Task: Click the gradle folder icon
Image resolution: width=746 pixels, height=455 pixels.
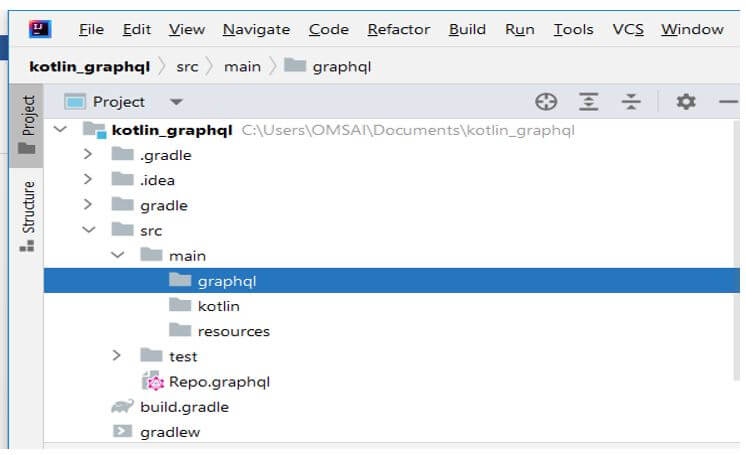Action: tap(122, 205)
